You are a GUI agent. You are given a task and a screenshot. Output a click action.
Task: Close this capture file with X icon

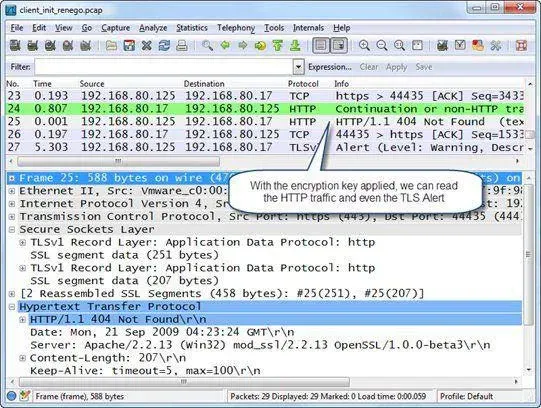147,46
